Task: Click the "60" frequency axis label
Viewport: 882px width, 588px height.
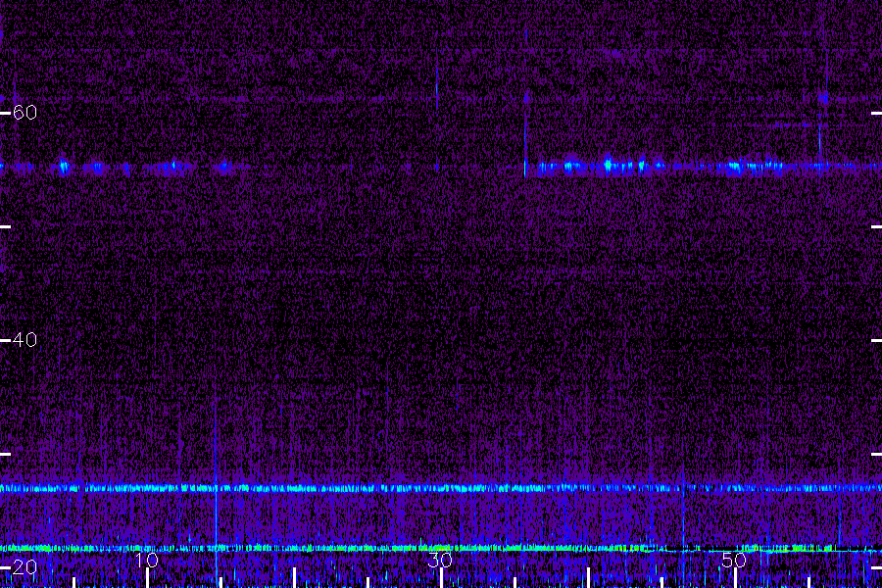Action: (x=24, y=113)
